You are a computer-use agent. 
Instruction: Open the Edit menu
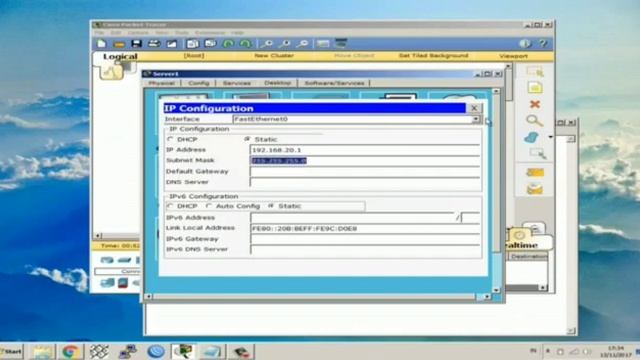[116, 33]
